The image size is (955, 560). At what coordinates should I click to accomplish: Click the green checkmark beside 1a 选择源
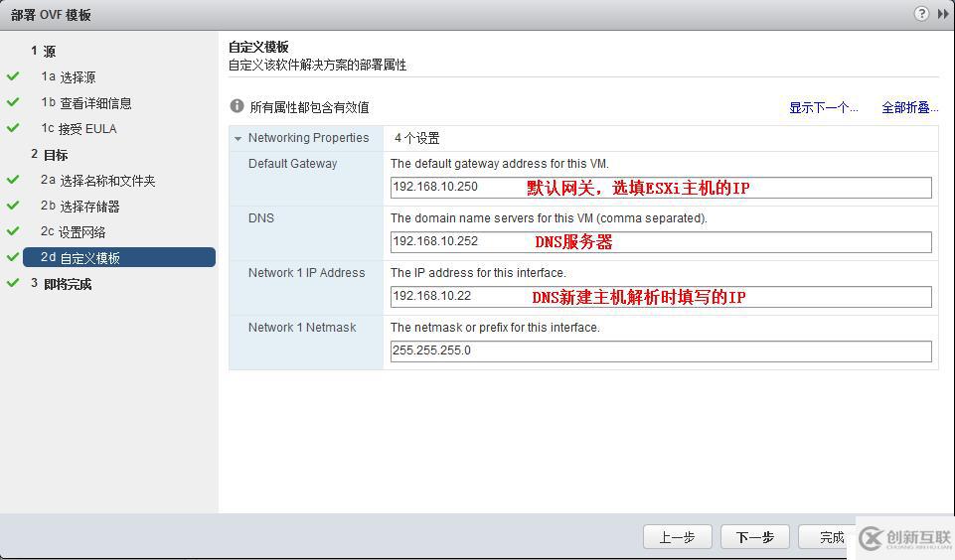[13, 76]
